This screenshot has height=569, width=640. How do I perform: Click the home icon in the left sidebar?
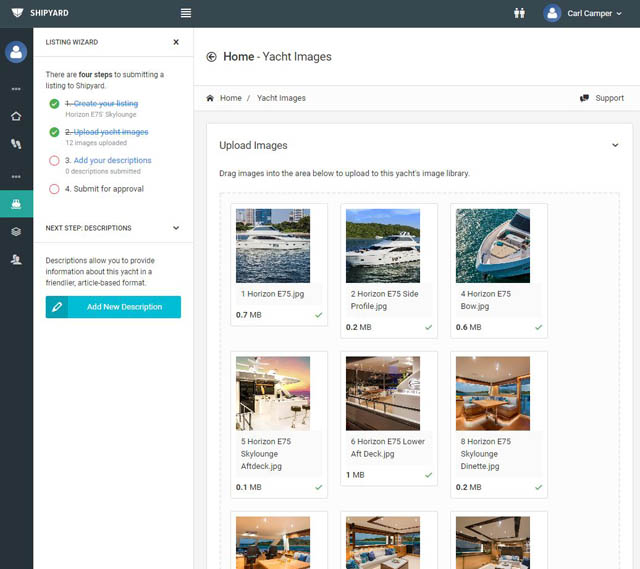coord(16,116)
